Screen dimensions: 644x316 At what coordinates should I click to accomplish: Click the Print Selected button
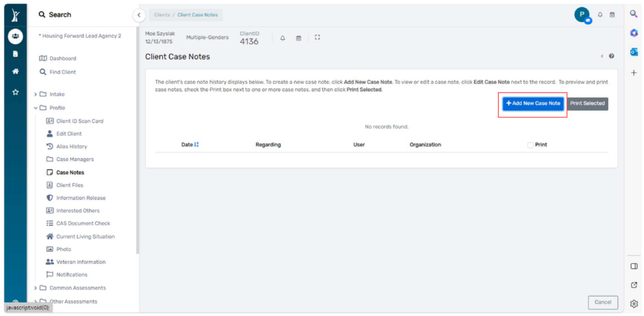587,104
